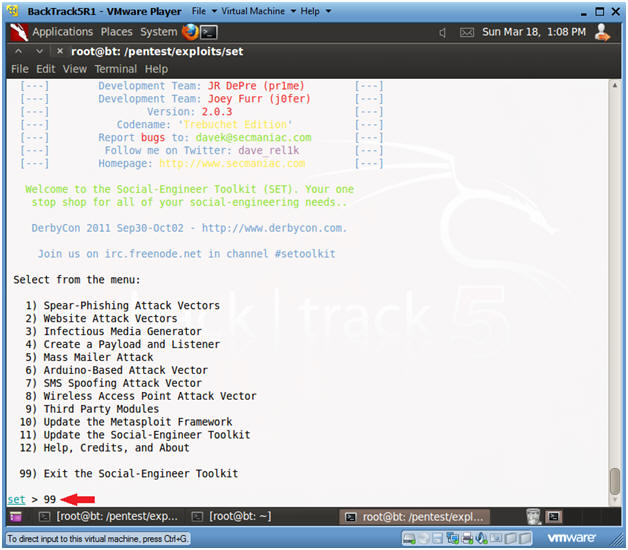Image resolution: width=628 pixels, height=550 pixels.
Task: Launch Firefox from the top panel
Action: pos(190,32)
